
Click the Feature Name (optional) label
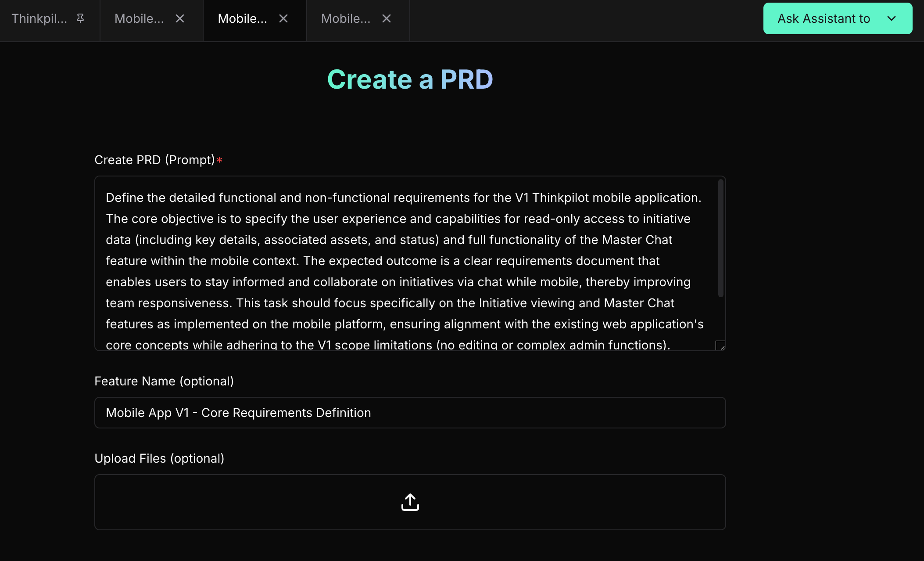point(164,381)
